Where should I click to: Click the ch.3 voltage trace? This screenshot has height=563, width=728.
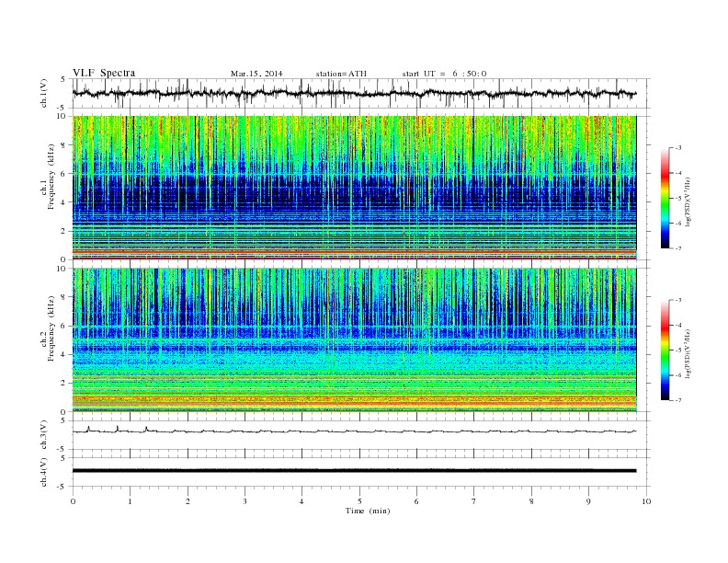[x=354, y=431]
